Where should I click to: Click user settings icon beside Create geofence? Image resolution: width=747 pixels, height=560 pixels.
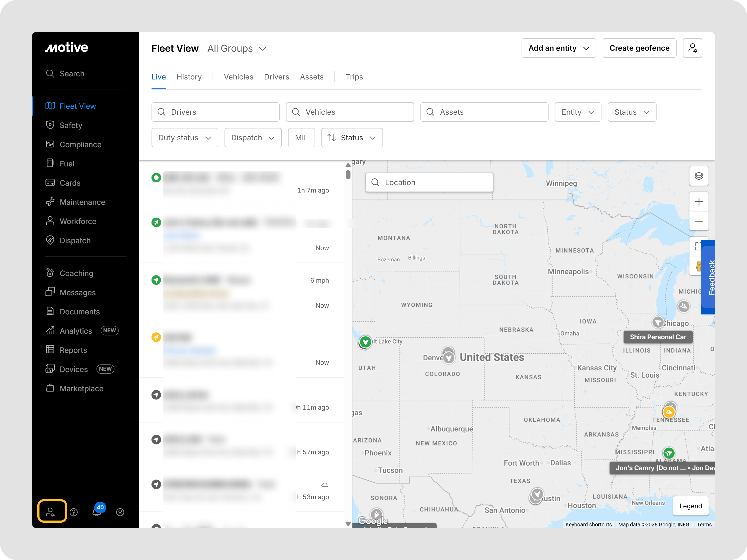[x=692, y=48]
